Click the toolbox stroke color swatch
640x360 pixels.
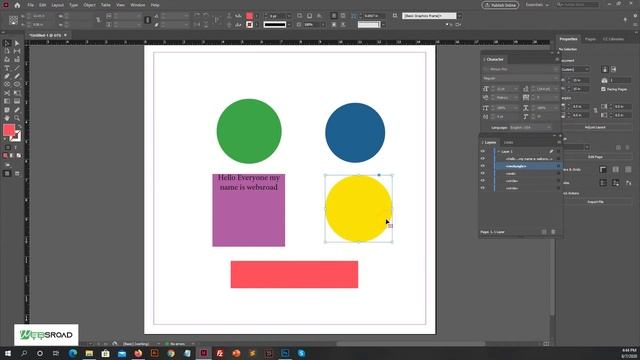coord(16,137)
